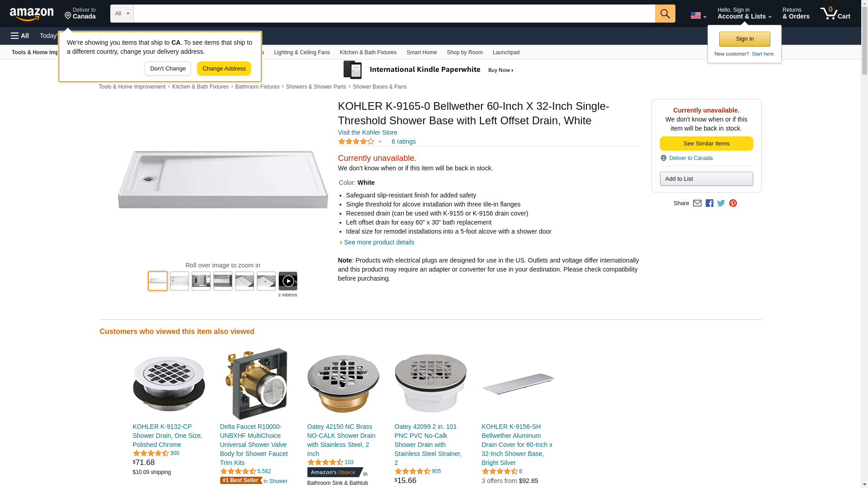868x488 pixels.
Task: Click the Change Address button
Action: 224,69
